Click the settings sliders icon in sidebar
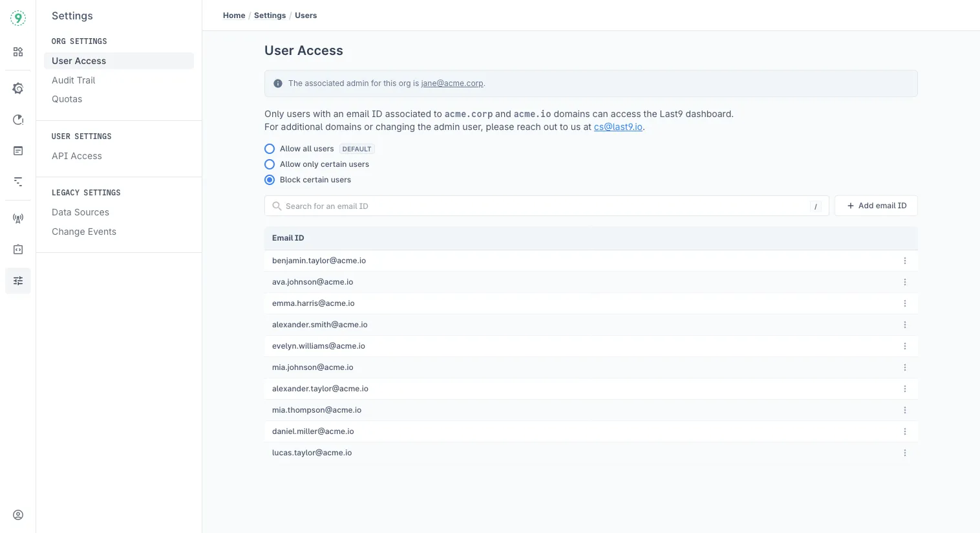980x533 pixels. tap(18, 281)
